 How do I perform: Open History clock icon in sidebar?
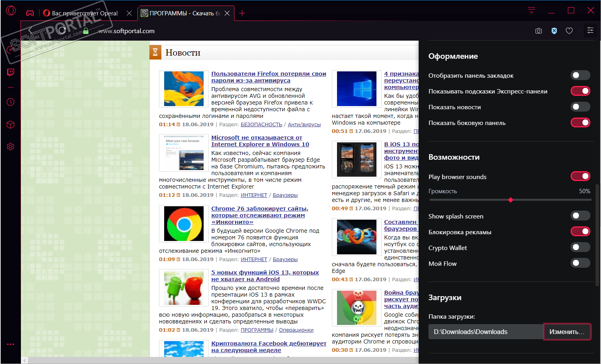pos(11,102)
